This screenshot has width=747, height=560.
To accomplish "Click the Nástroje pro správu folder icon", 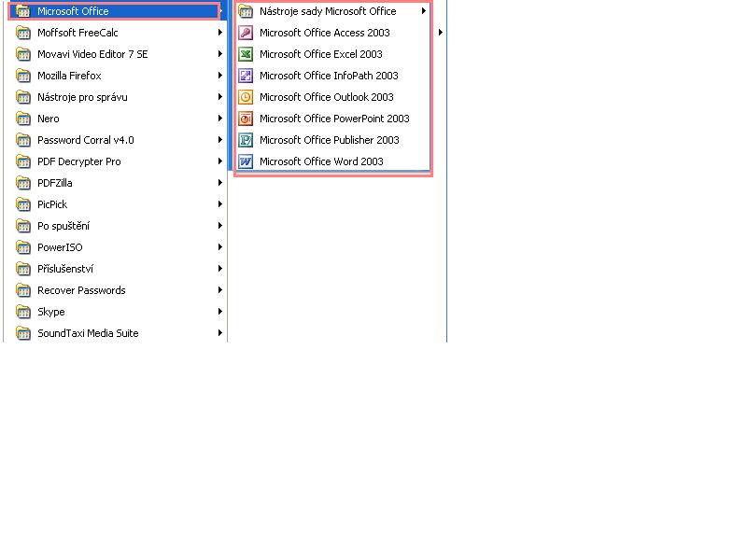I will [x=22, y=97].
